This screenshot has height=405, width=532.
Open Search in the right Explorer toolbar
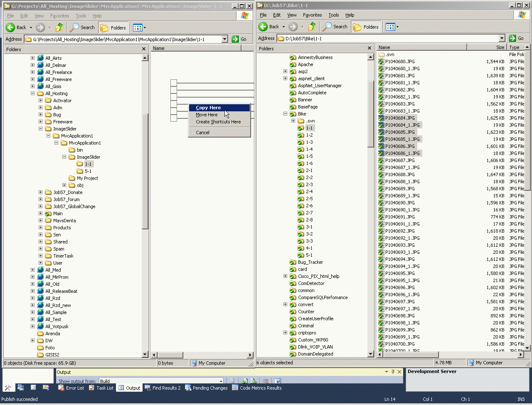(335, 27)
